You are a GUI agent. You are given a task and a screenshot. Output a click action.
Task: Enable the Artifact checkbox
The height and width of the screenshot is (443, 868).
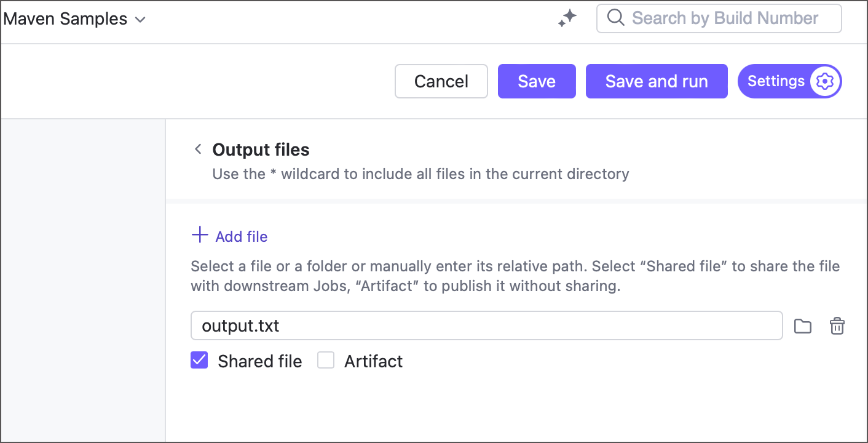tap(326, 360)
